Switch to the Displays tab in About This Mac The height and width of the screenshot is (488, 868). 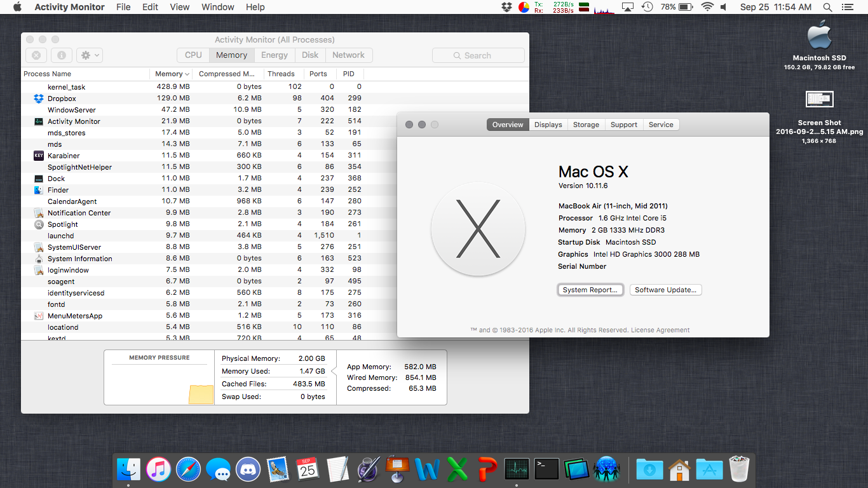548,125
